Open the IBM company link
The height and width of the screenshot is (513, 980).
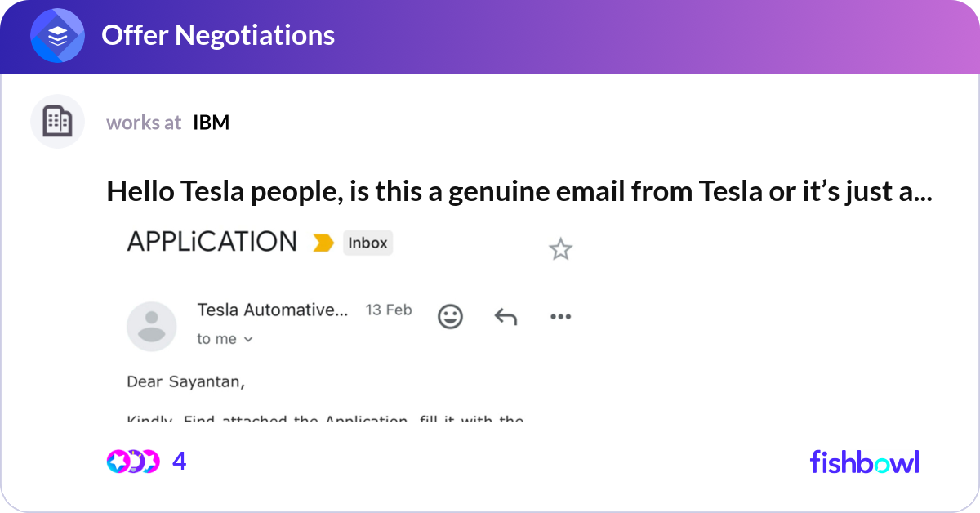211,123
